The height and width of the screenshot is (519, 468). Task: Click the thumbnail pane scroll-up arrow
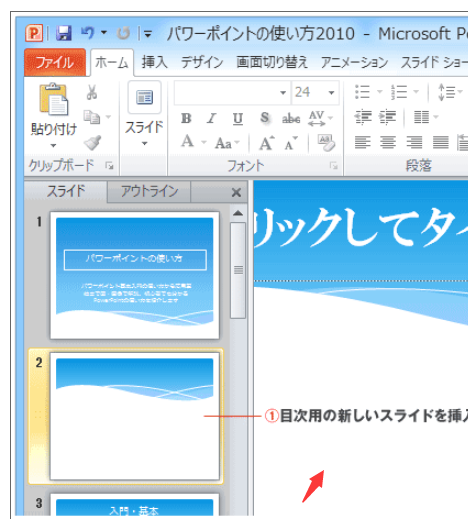coord(238,213)
